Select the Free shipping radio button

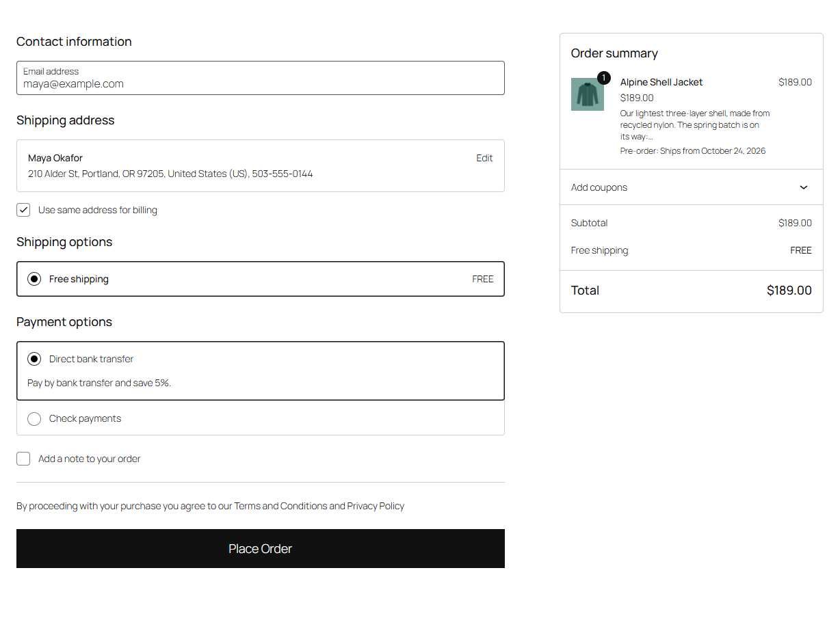coord(34,279)
